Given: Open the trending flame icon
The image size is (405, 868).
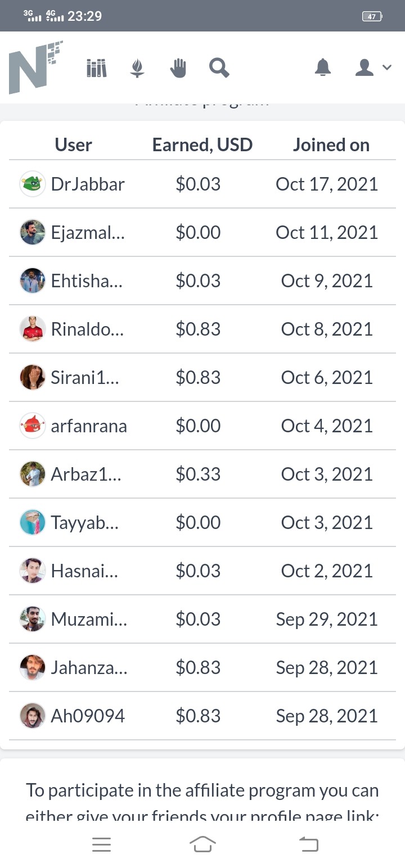Looking at the screenshot, I should [x=137, y=68].
